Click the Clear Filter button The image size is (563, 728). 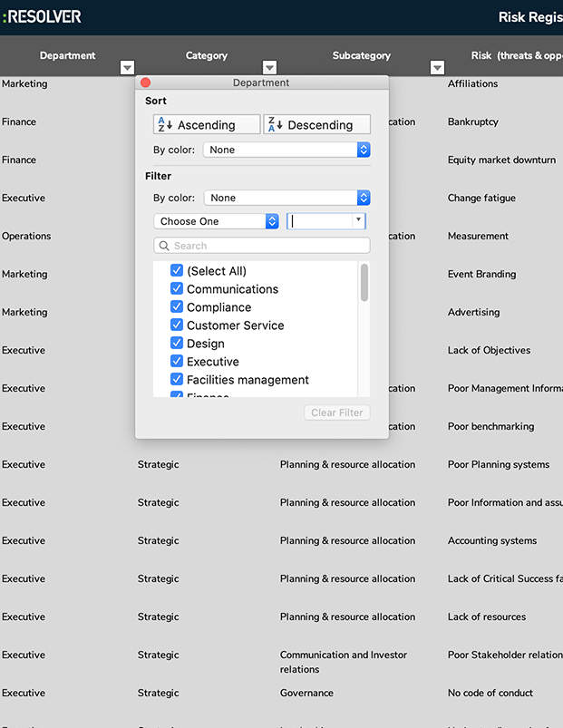(x=336, y=413)
